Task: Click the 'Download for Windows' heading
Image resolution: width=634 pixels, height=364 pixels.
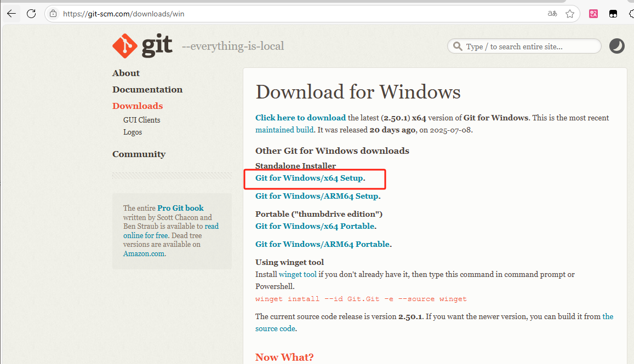Action: coord(358,92)
